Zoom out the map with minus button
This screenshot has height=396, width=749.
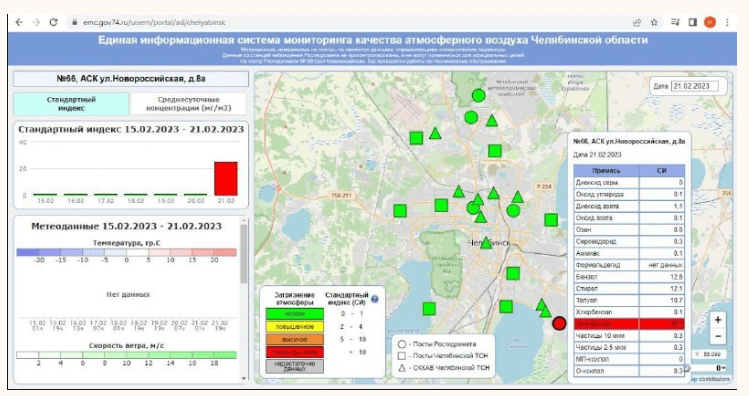(x=718, y=336)
